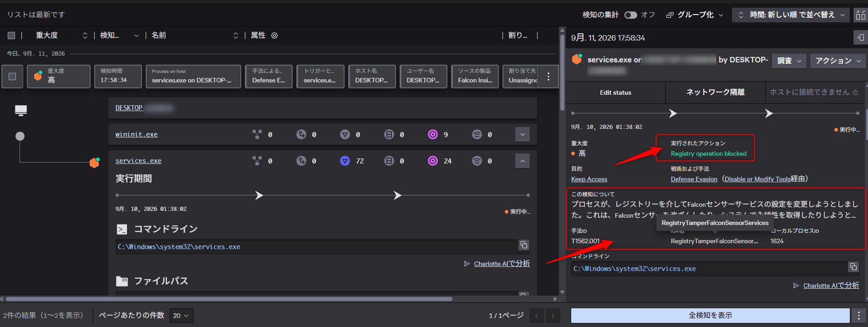
Task: Open Charlotte AIで分析 in the center panel
Action: pyautogui.click(x=502, y=264)
